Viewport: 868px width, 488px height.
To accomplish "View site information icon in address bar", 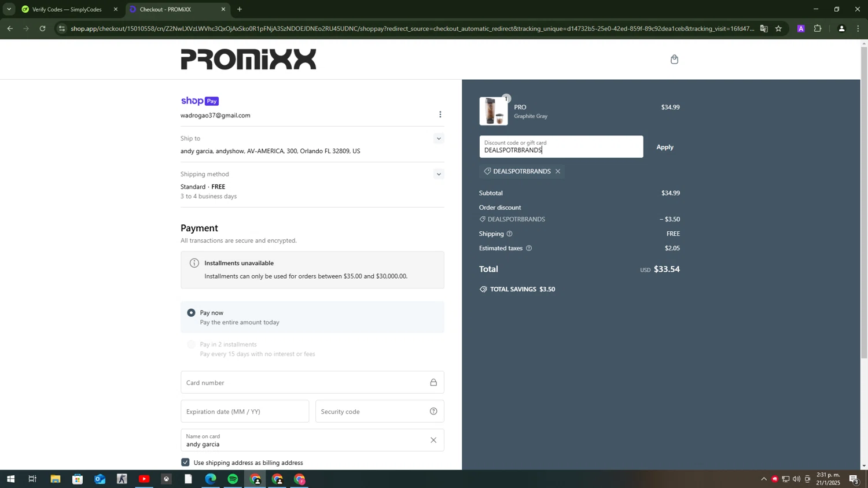I will click(62, 28).
